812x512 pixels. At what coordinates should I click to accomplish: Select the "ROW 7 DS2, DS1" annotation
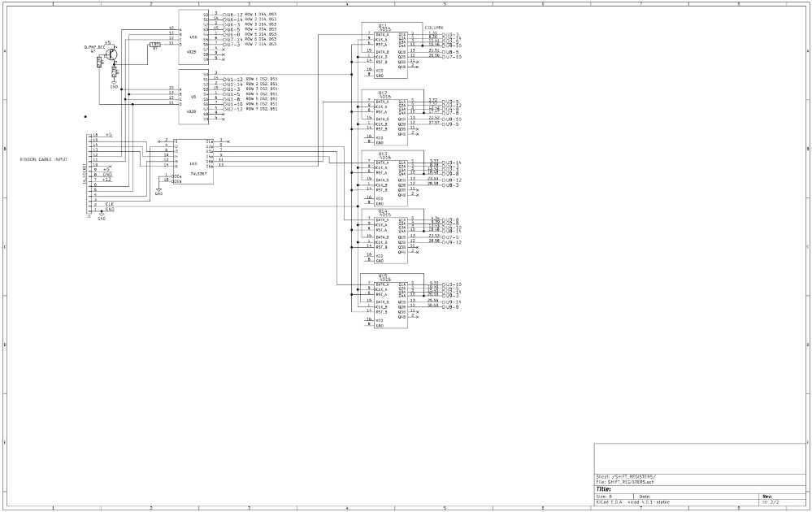(x=262, y=109)
